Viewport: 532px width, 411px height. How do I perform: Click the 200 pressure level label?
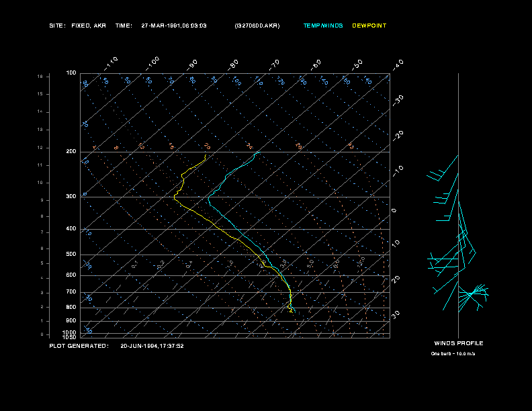71,152
